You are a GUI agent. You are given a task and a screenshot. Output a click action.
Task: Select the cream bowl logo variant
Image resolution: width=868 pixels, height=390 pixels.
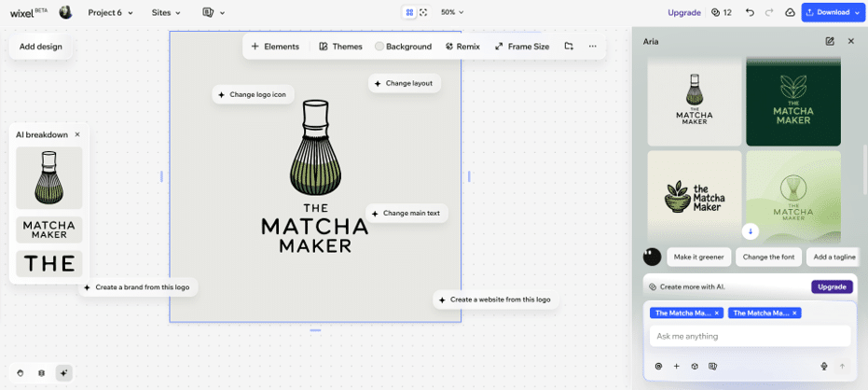tap(695, 197)
